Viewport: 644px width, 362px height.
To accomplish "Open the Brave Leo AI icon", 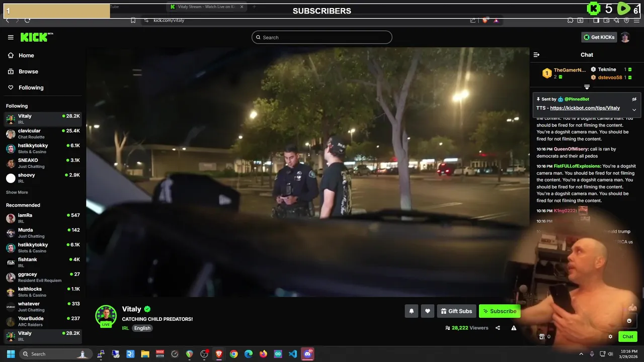I will [x=616, y=20].
